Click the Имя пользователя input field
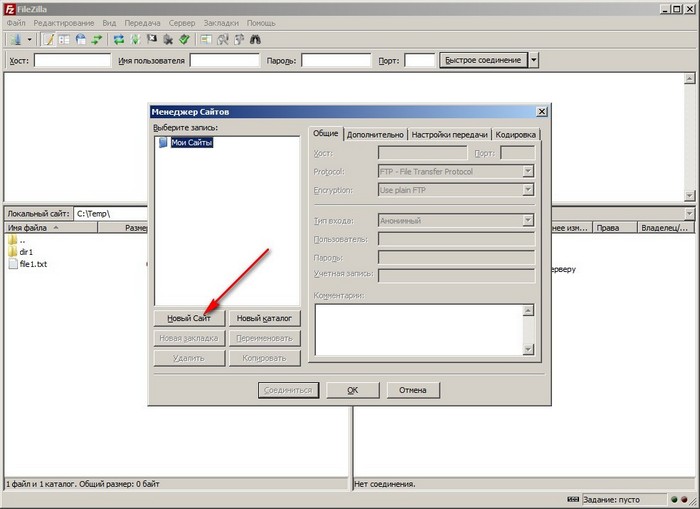 [x=225, y=60]
